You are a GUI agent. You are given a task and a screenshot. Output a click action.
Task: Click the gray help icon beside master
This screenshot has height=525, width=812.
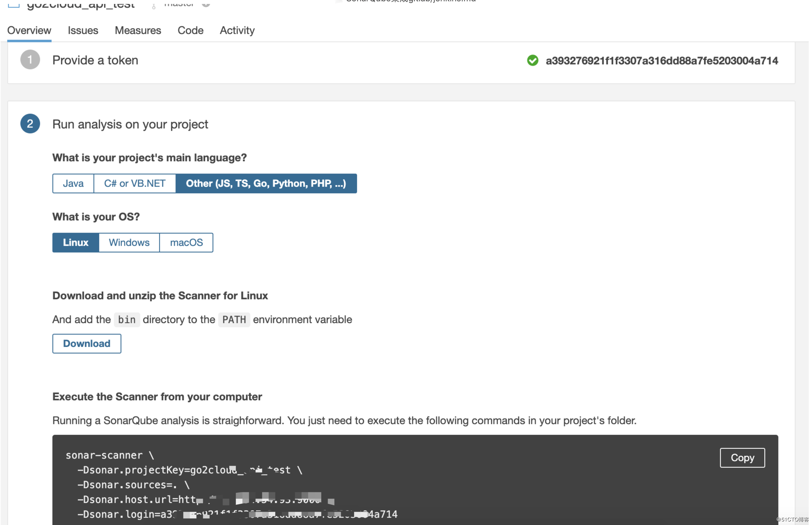(206, 3)
